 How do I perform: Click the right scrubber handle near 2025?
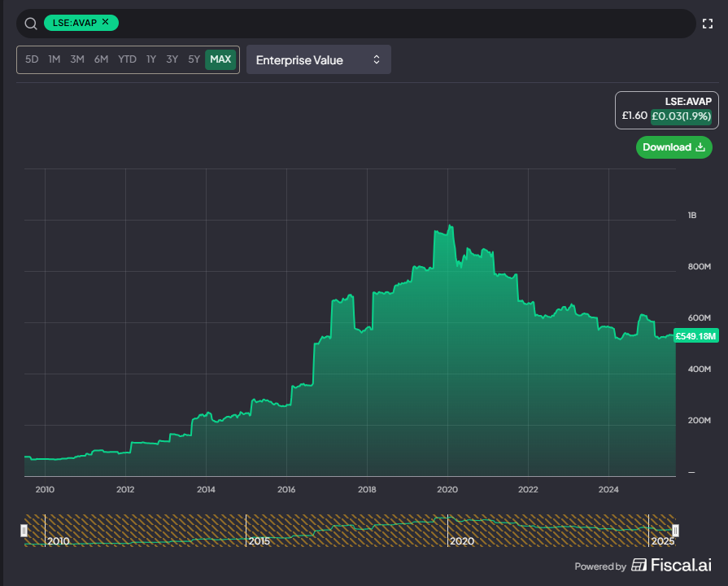click(x=675, y=530)
